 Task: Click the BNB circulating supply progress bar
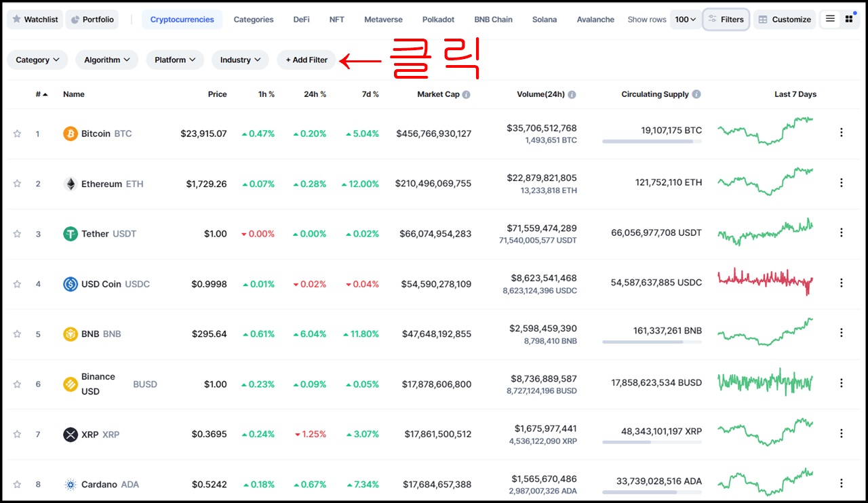click(652, 342)
